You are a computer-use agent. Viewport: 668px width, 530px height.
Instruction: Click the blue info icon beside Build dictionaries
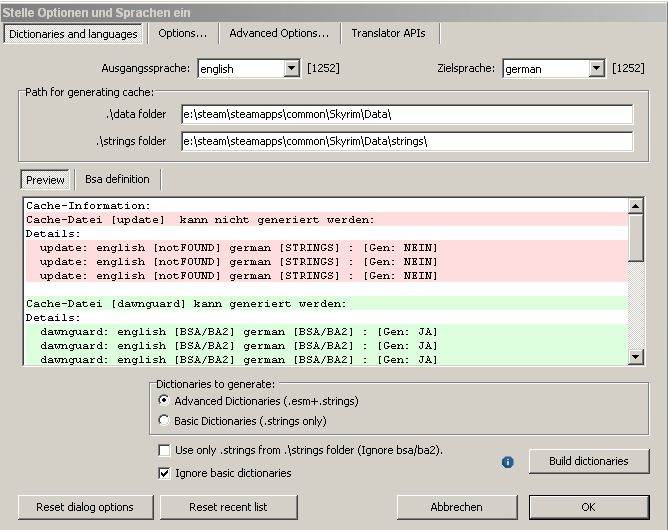point(508,462)
